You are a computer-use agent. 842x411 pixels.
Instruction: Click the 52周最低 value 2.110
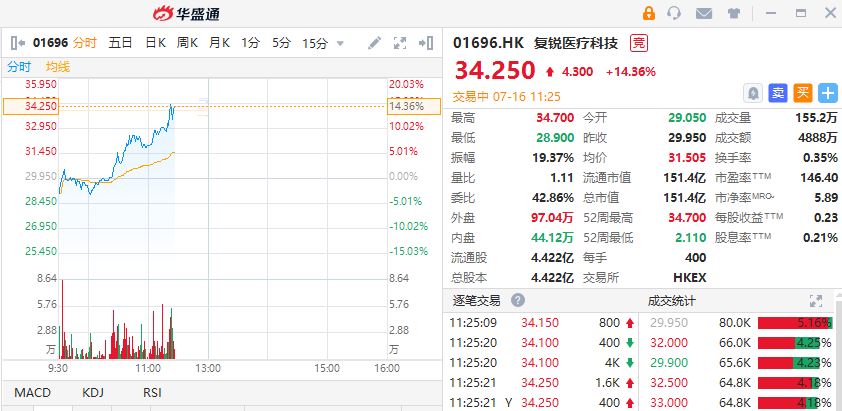click(691, 237)
